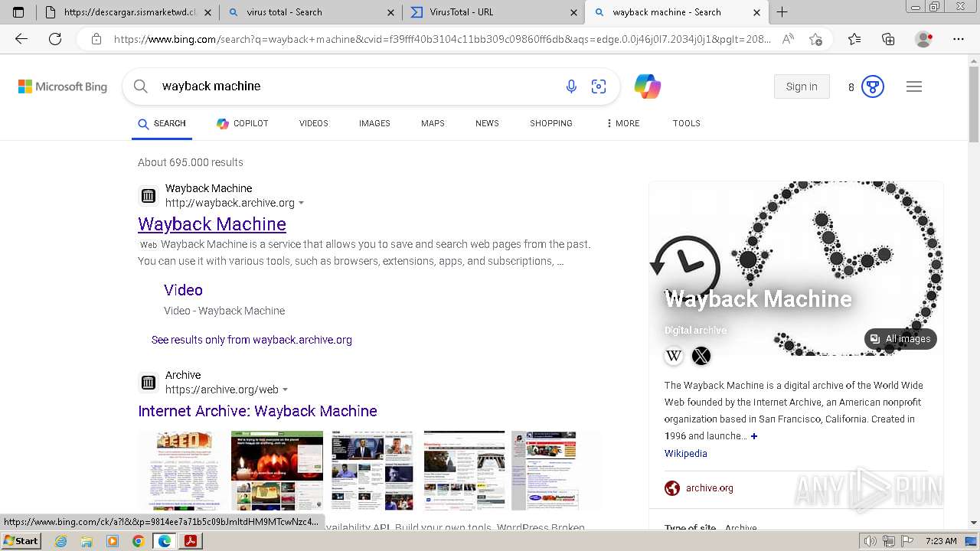This screenshot has height=551, width=980.
Task: Click the search magnifier icon in the Bing box
Action: (x=141, y=86)
